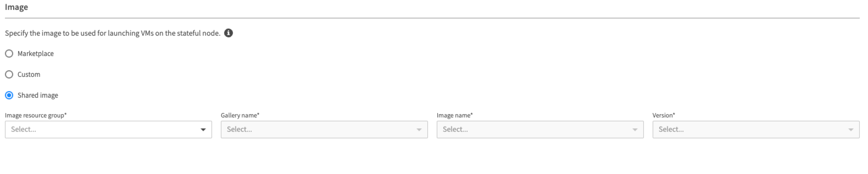Image resolution: width=868 pixels, height=174 pixels.
Task: Click the Shared image radio button
Action: [x=9, y=95]
